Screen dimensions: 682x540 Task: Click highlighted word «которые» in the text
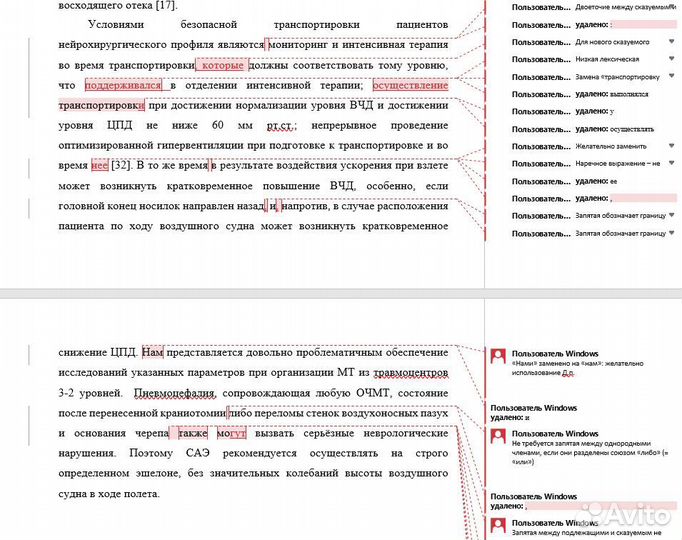point(223,65)
